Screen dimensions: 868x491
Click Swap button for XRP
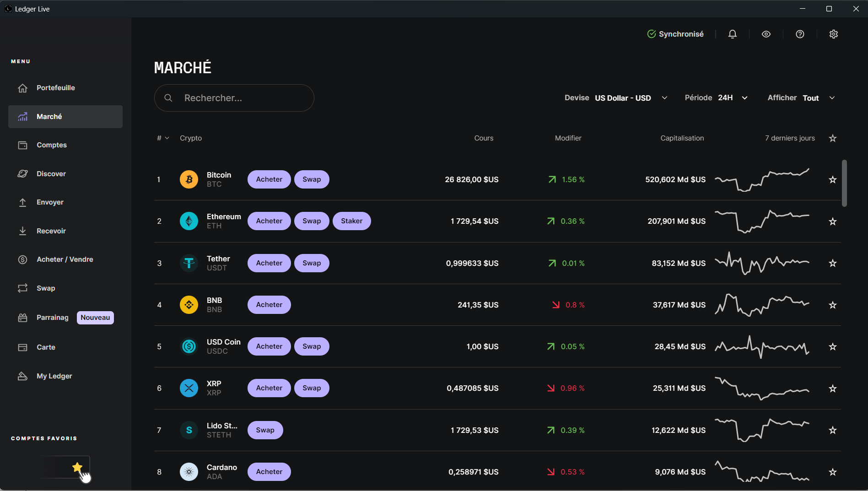[312, 388]
